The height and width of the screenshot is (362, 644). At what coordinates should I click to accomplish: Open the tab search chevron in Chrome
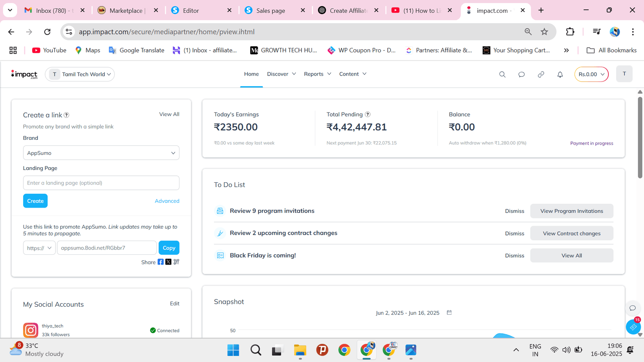10,10
